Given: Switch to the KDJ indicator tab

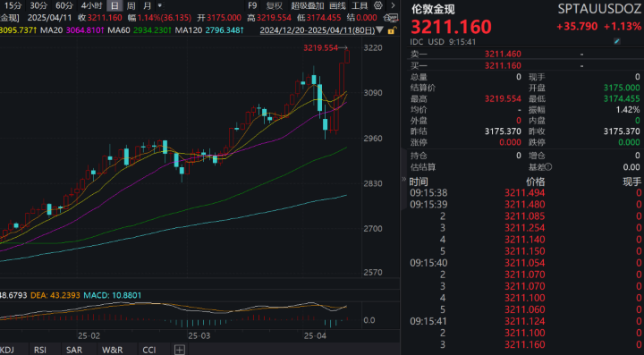Looking at the screenshot, I should pyautogui.click(x=7, y=350).
